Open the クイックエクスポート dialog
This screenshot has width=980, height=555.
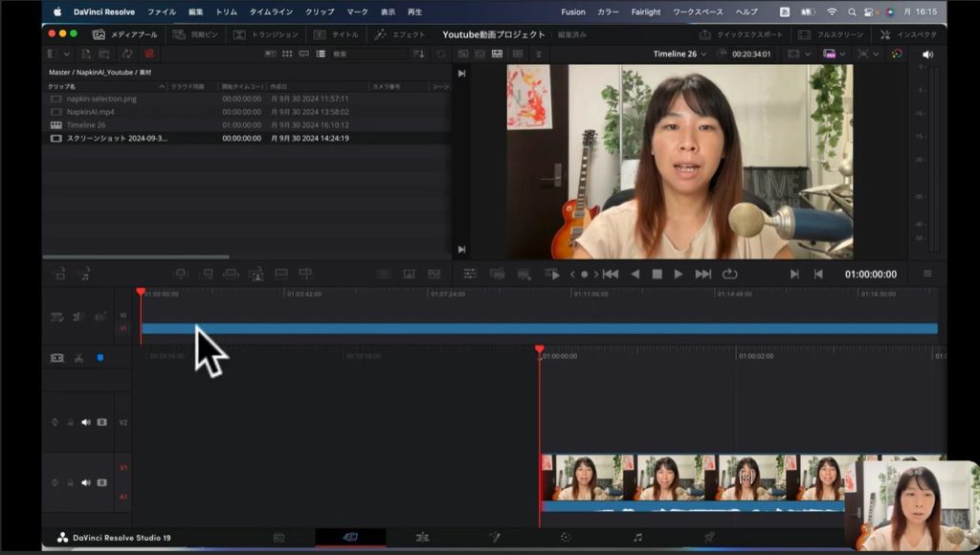pos(742,34)
